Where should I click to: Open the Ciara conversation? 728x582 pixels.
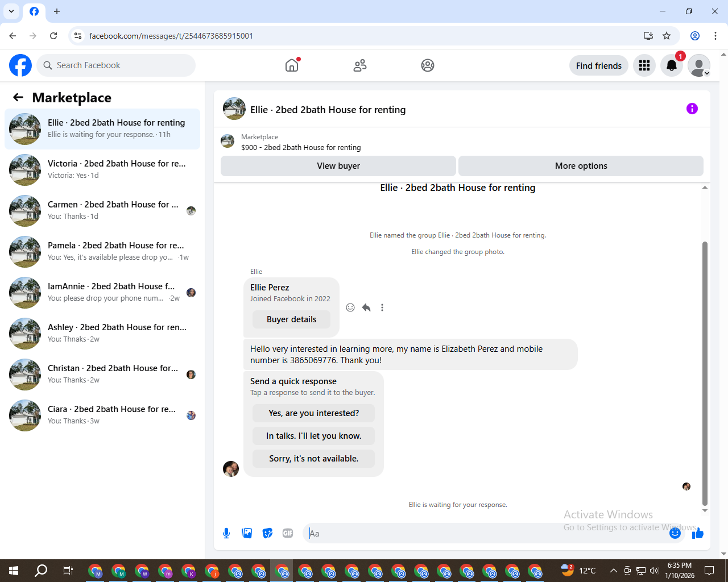[102, 415]
